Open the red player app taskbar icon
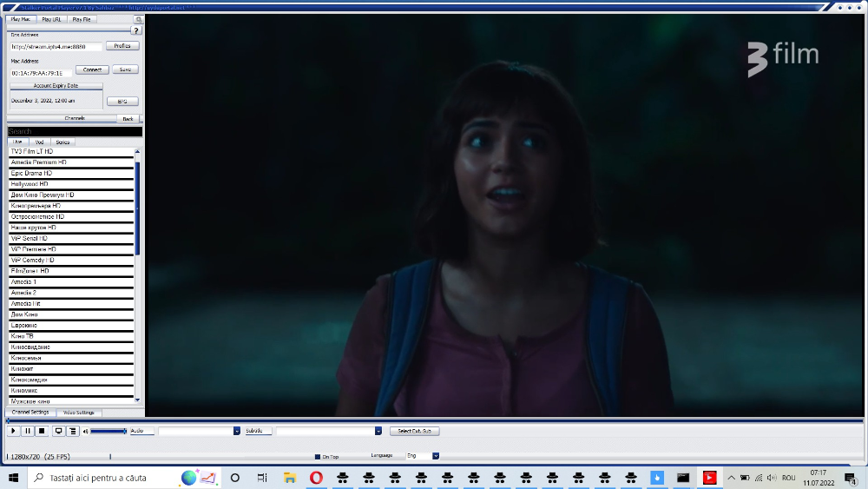Image resolution: width=868 pixels, height=489 pixels. coord(709,478)
